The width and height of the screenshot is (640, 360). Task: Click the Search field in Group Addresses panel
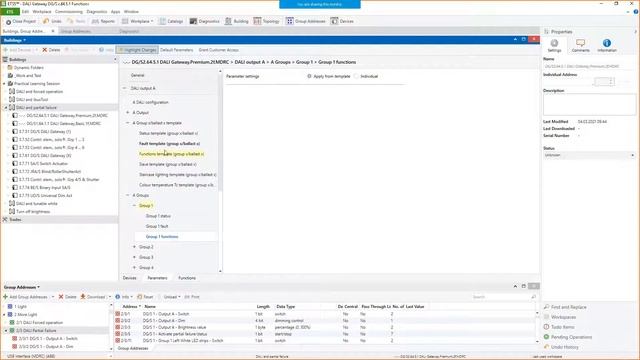point(504,297)
